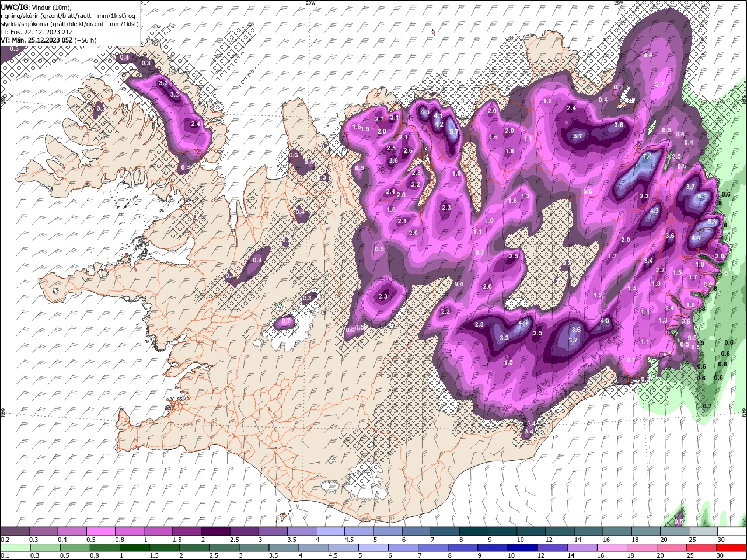Click the upper legend swatch labeled 5

click(x=387, y=531)
